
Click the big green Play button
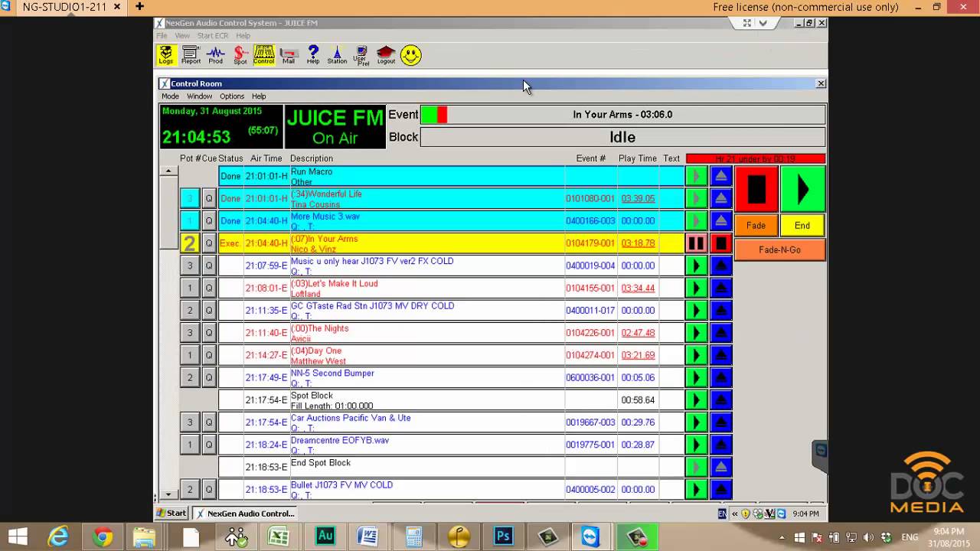pos(802,189)
